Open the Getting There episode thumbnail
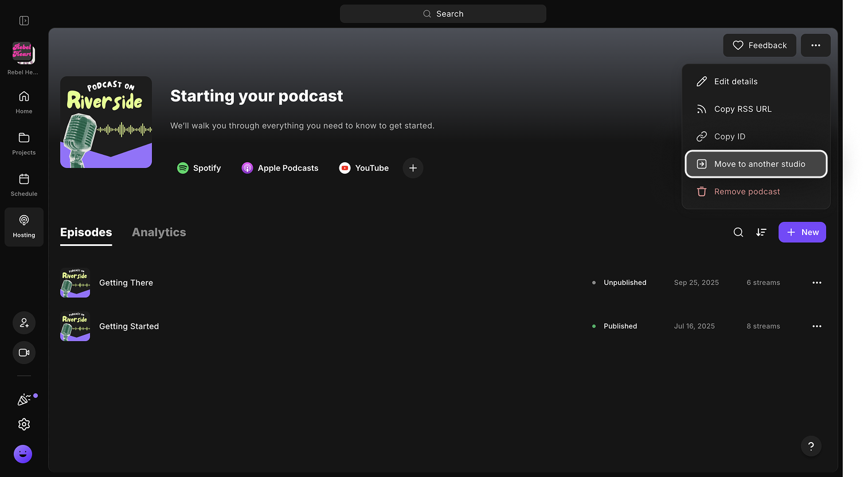The image size is (868, 477). click(x=75, y=283)
